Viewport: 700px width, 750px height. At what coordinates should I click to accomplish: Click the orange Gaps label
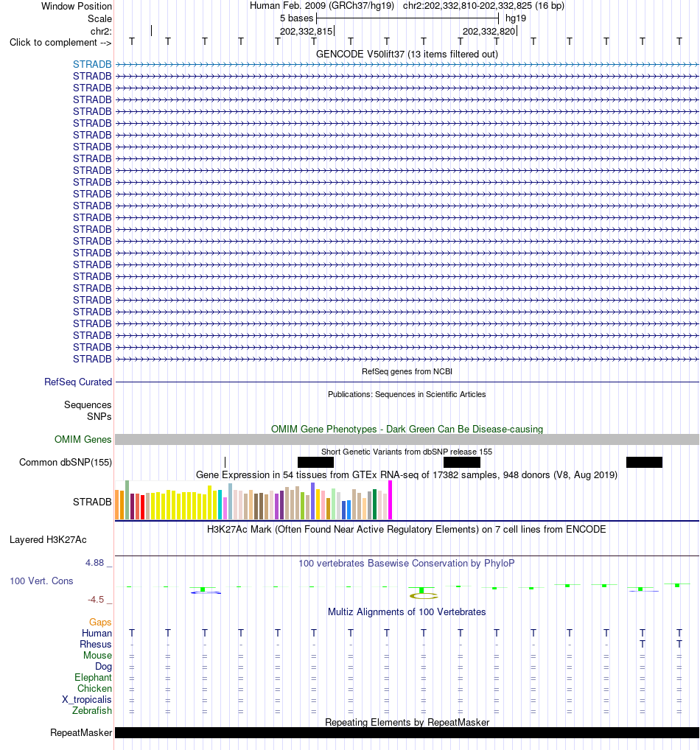100,622
